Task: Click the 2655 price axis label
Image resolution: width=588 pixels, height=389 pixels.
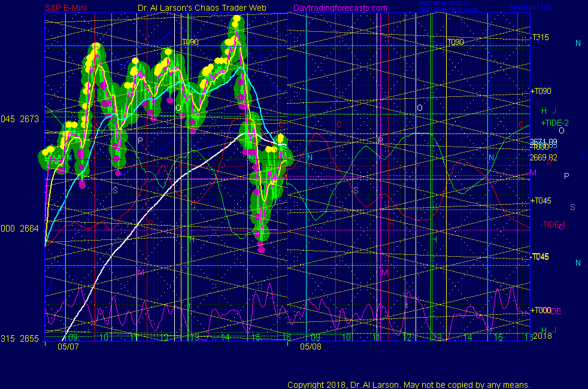Action: tap(29, 339)
